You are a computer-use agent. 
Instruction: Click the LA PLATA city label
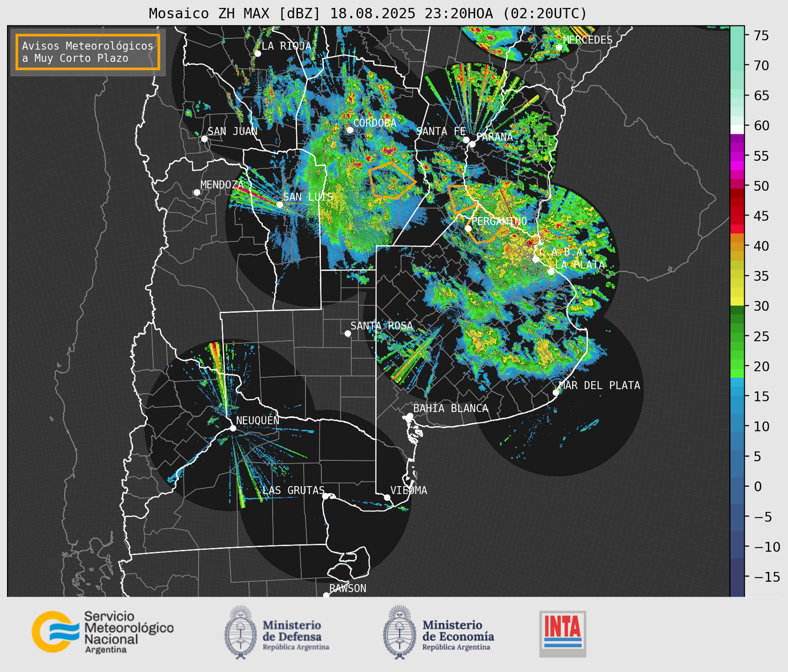(x=580, y=265)
